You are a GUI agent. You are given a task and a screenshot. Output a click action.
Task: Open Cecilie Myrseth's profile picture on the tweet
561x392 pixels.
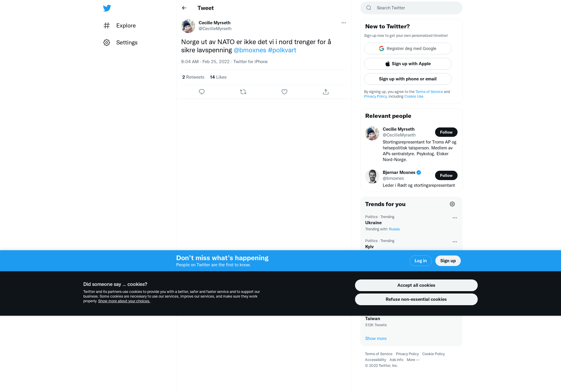click(188, 26)
